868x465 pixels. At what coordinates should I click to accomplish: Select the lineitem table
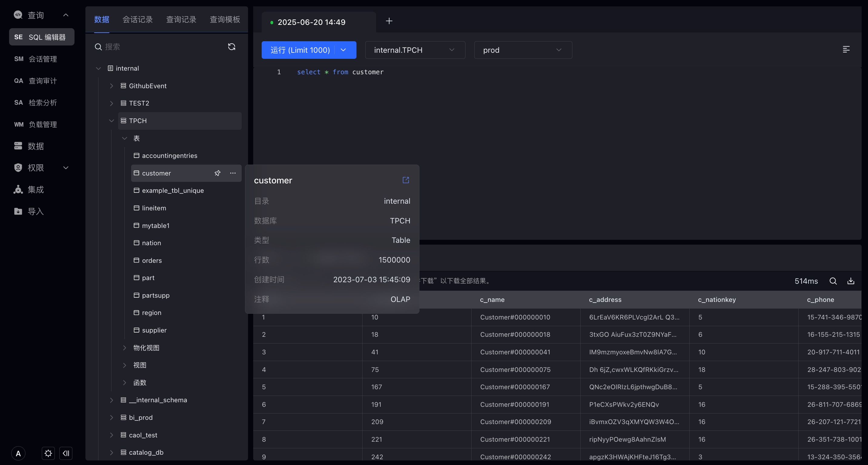coord(186,208)
